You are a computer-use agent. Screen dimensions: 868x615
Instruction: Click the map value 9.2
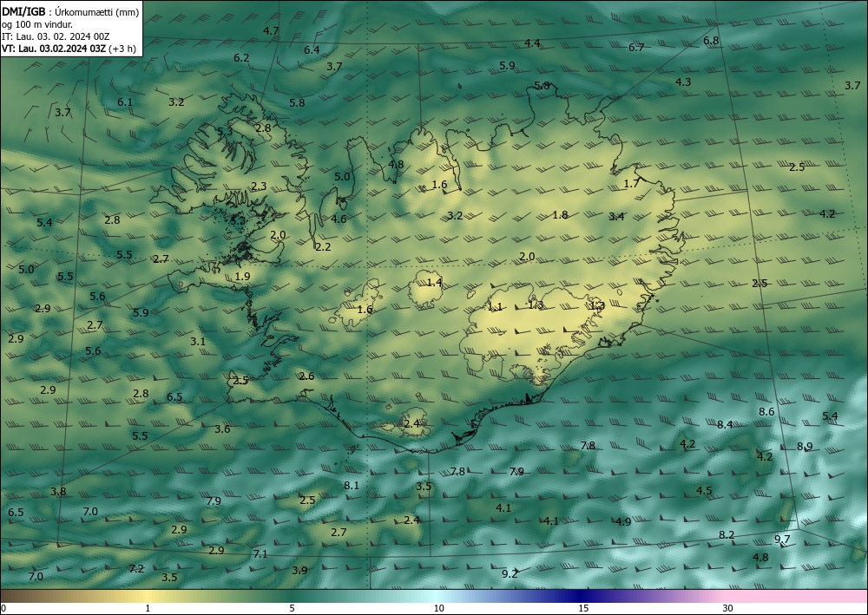(510, 573)
